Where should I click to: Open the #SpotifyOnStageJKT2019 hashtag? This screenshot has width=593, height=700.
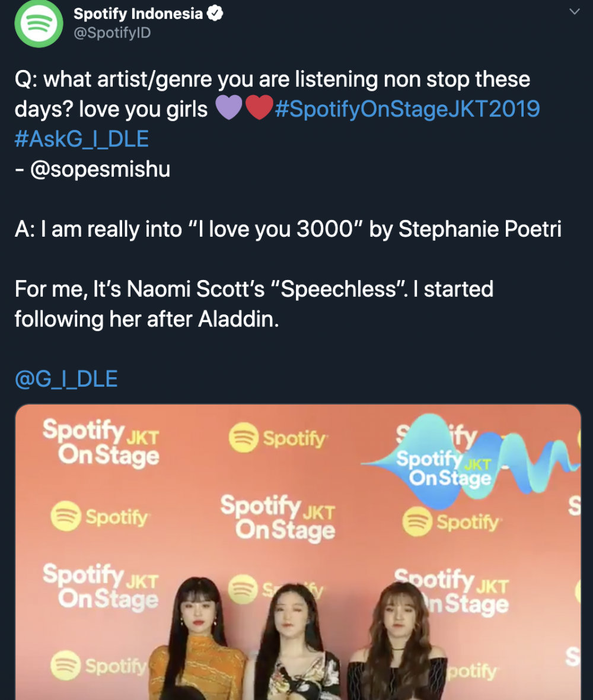pyautogui.click(x=407, y=109)
